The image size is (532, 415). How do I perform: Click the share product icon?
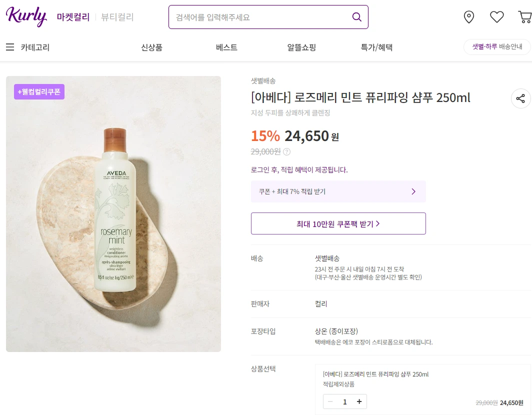click(520, 98)
